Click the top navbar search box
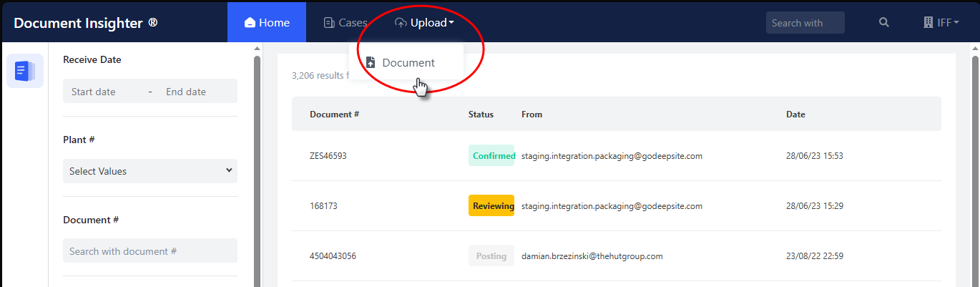The image size is (980, 287). 805,23
